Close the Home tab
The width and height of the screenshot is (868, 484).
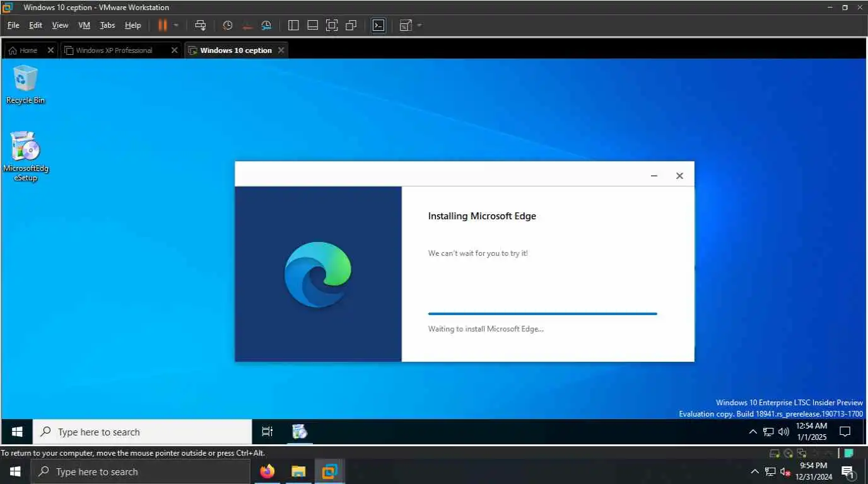50,50
